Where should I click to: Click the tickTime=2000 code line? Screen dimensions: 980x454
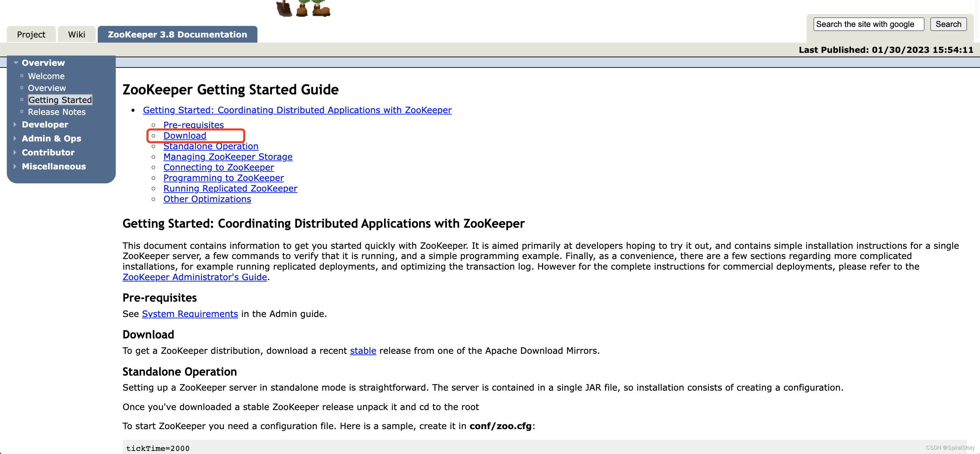(x=158, y=448)
